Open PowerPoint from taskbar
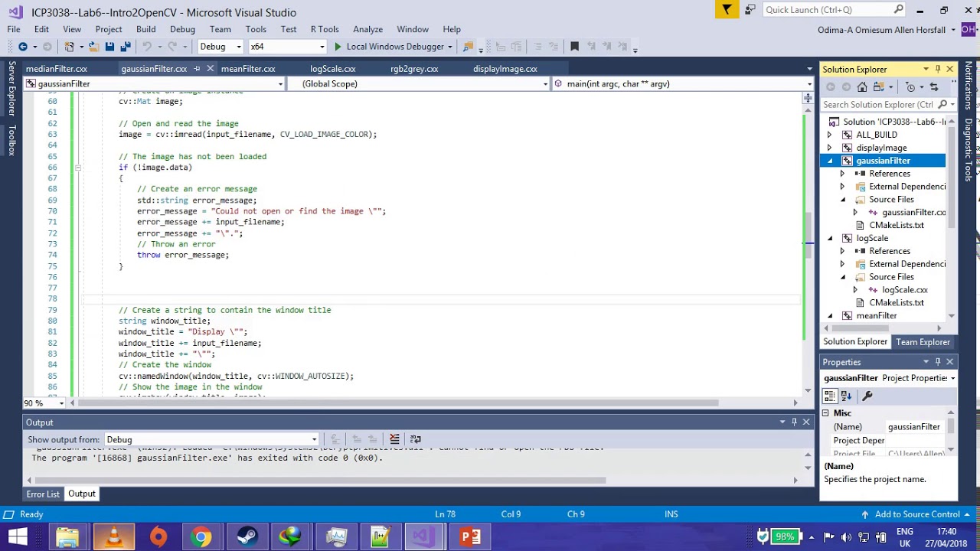 (470, 536)
